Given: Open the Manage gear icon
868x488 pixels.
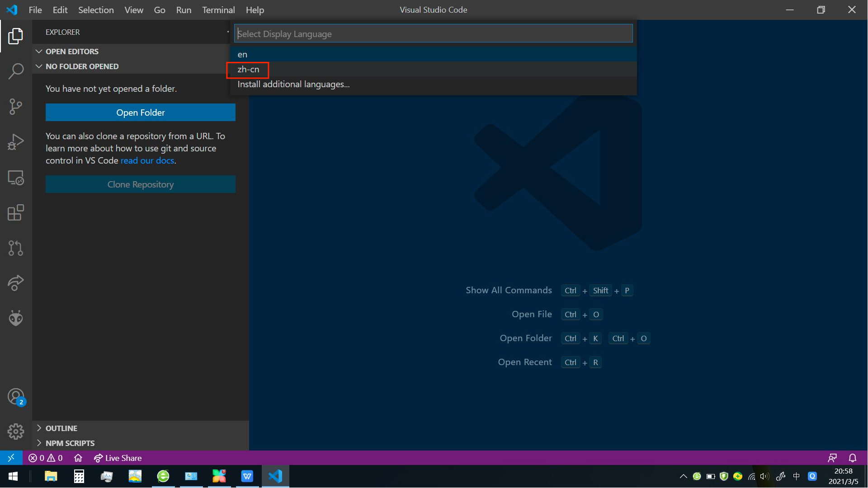Looking at the screenshot, I should 16,432.
